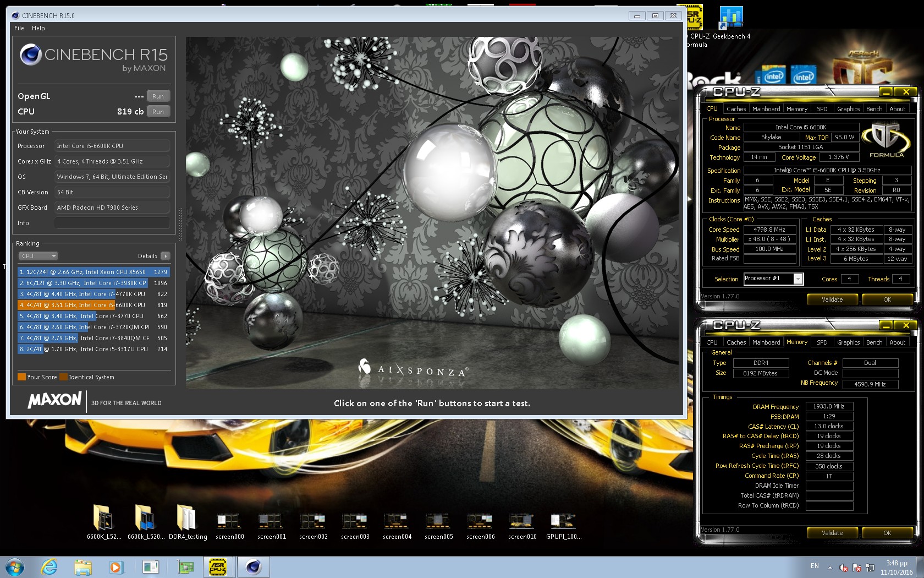Viewport: 924px width, 578px height.
Task: Click the orange Your Score legend swatch
Action: pyautogui.click(x=21, y=377)
